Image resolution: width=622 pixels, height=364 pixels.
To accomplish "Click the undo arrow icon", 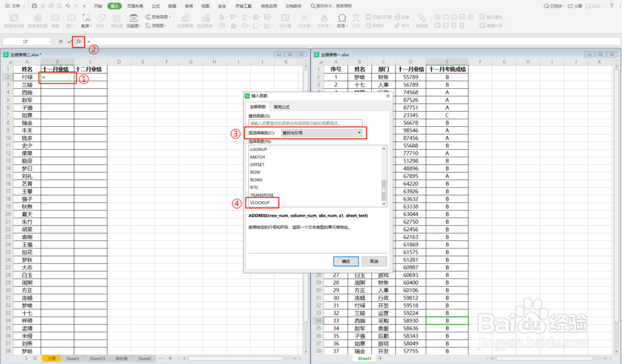I will click(x=67, y=6).
